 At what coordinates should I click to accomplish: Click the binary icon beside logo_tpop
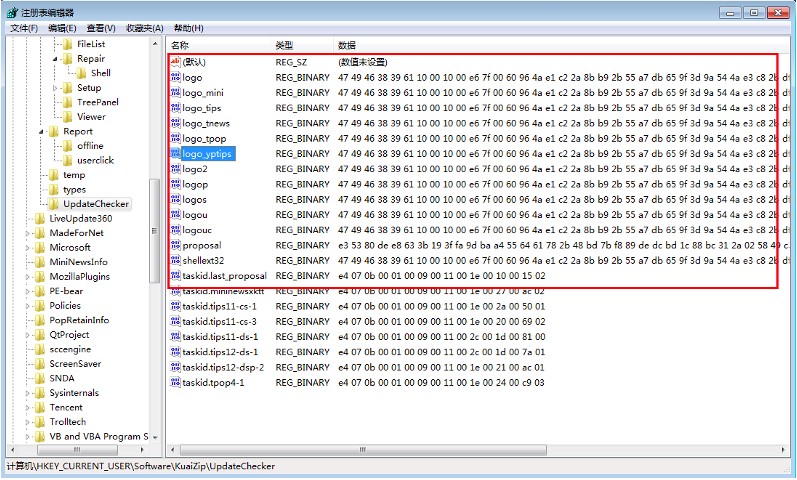point(175,138)
